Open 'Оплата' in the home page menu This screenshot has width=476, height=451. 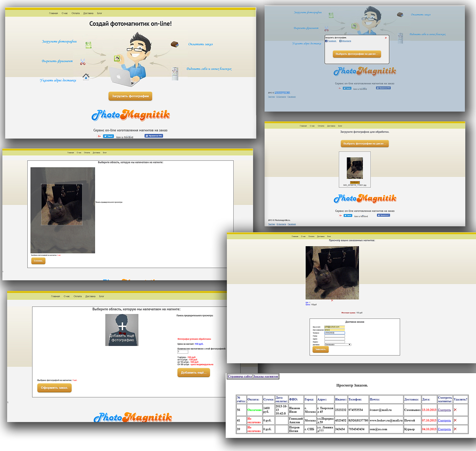click(x=75, y=13)
